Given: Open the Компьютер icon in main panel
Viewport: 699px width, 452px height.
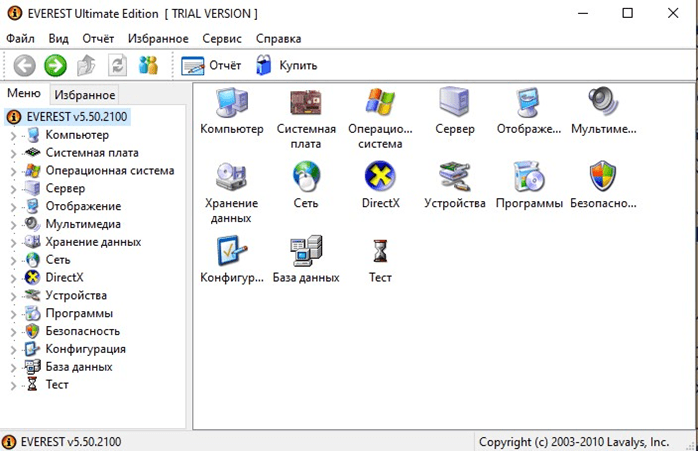Looking at the screenshot, I should point(231,103).
